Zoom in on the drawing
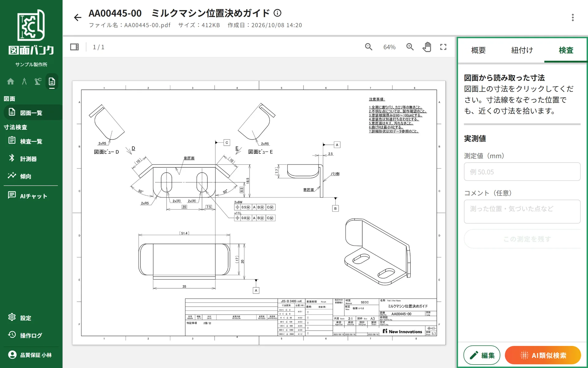The height and width of the screenshot is (368, 588). coord(410,47)
